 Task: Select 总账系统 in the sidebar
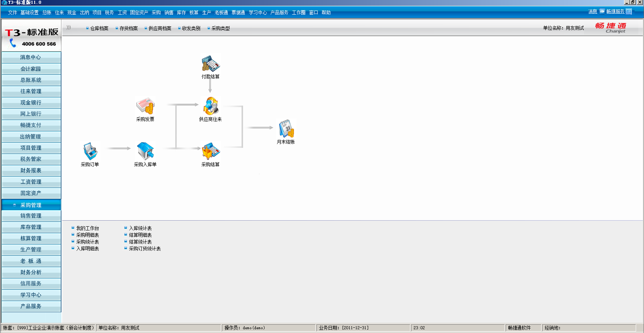(31, 80)
